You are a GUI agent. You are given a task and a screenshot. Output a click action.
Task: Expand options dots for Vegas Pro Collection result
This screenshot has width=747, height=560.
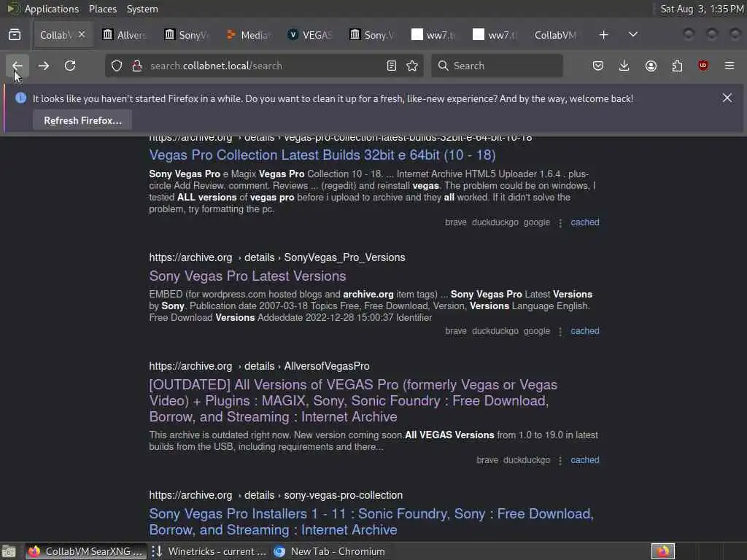[x=560, y=223]
